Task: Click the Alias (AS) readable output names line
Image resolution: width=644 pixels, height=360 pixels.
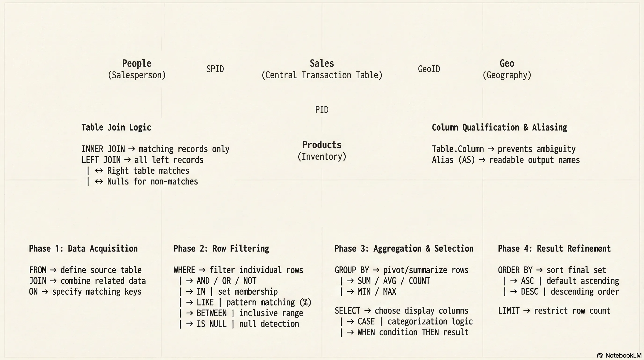Action: click(x=505, y=160)
